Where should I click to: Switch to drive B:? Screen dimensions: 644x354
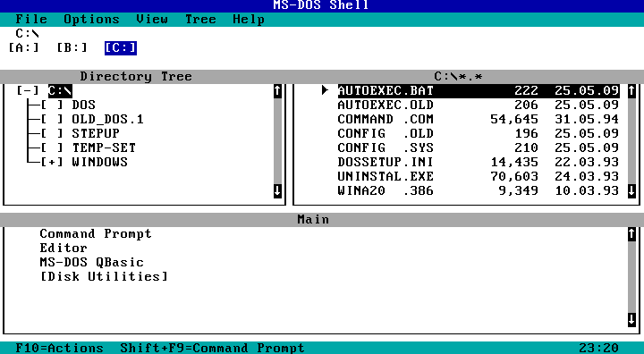[x=72, y=48]
